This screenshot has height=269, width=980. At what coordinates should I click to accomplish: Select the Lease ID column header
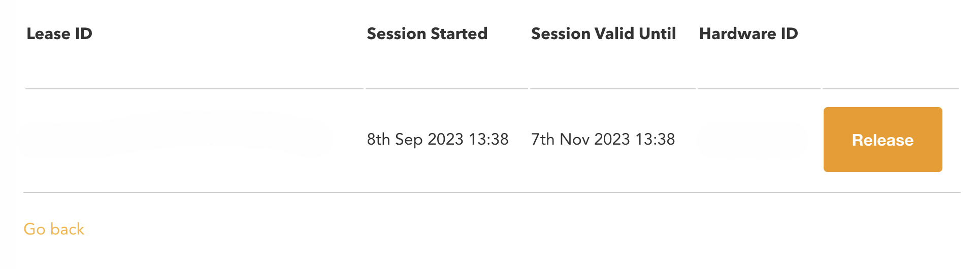pos(59,33)
